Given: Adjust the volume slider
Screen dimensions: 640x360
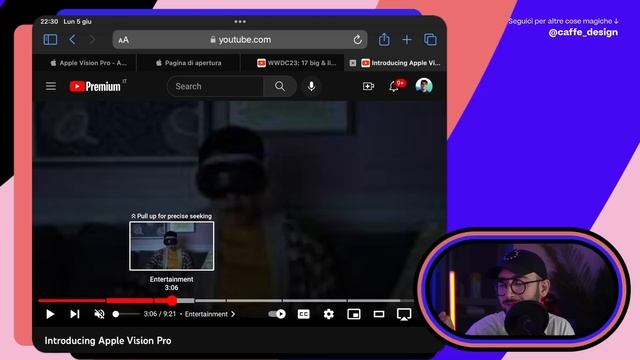Looking at the screenshot, I should [126, 314].
